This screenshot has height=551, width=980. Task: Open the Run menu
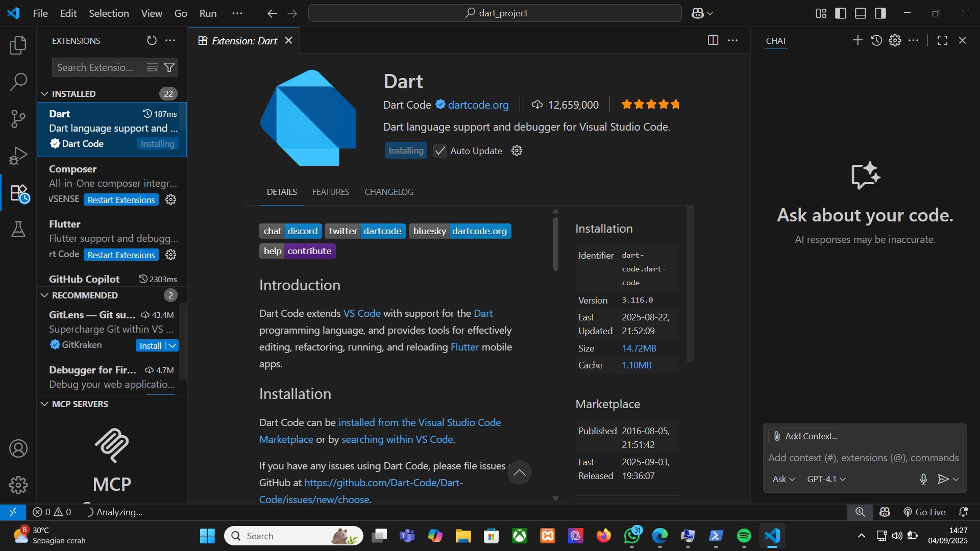pyautogui.click(x=207, y=13)
